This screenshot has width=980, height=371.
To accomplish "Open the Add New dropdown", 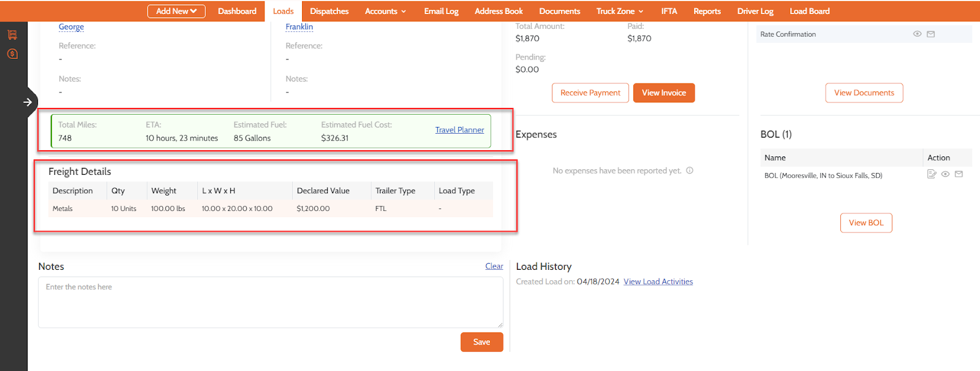I will tap(176, 11).
